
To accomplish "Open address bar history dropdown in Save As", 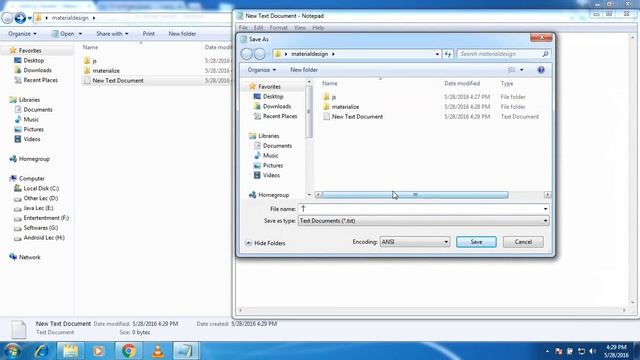I will [x=437, y=54].
